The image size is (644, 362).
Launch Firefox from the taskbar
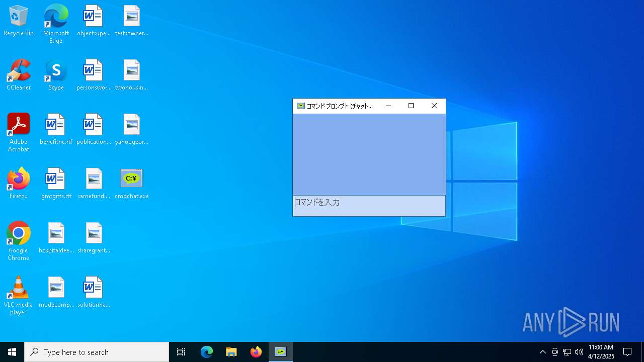[256, 352]
